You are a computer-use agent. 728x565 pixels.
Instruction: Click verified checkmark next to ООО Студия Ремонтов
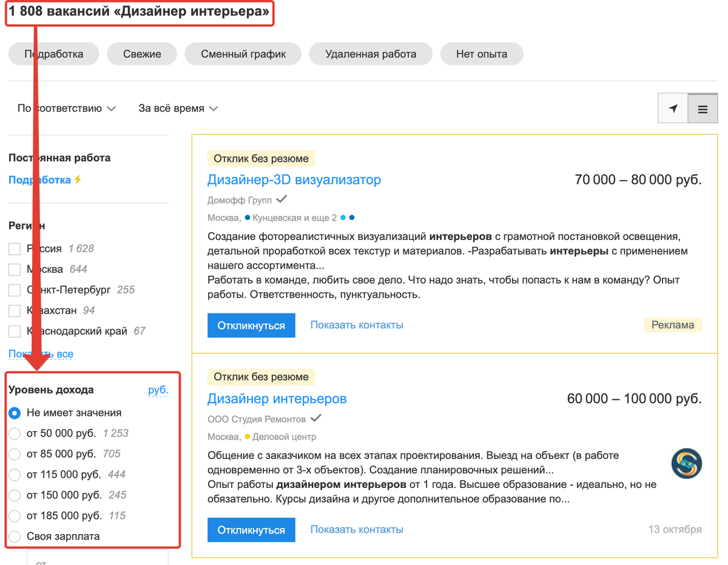click(x=315, y=418)
